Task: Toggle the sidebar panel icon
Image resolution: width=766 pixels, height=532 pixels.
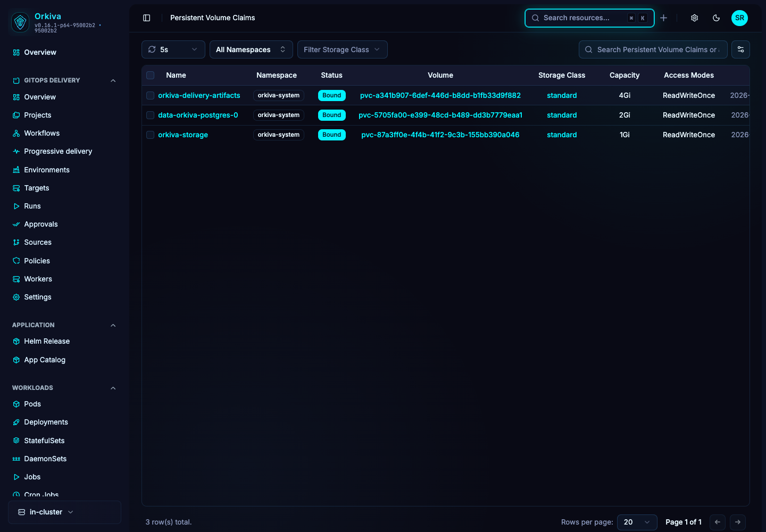Action: (x=147, y=18)
